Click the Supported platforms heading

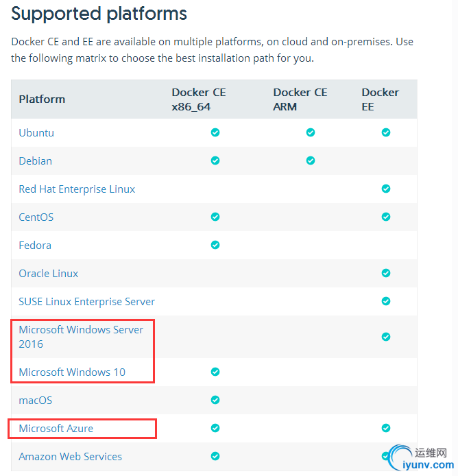click(99, 14)
